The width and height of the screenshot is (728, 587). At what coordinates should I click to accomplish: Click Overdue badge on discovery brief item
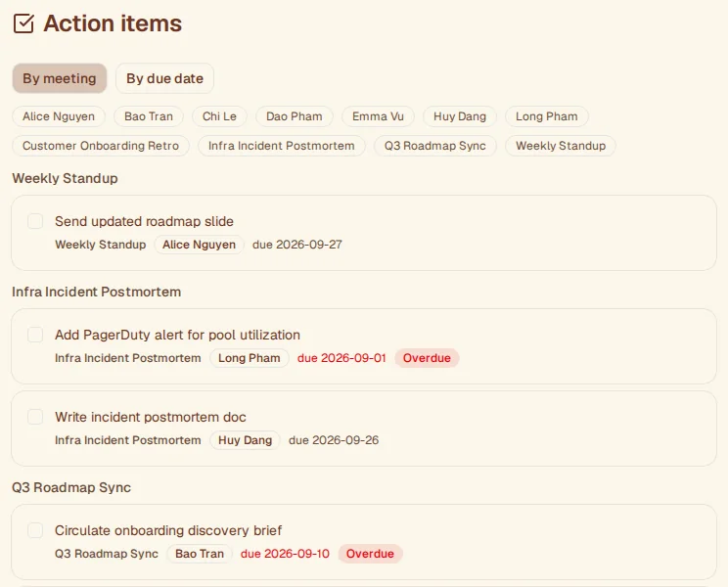(x=370, y=554)
